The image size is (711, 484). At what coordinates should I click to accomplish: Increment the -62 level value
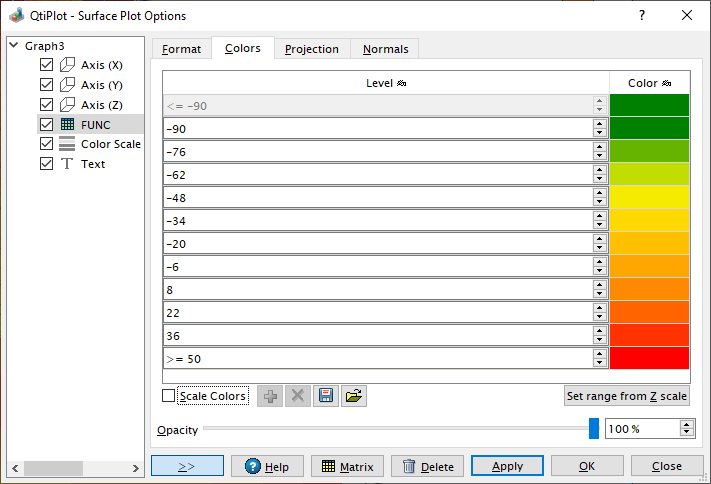click(599, 170)
